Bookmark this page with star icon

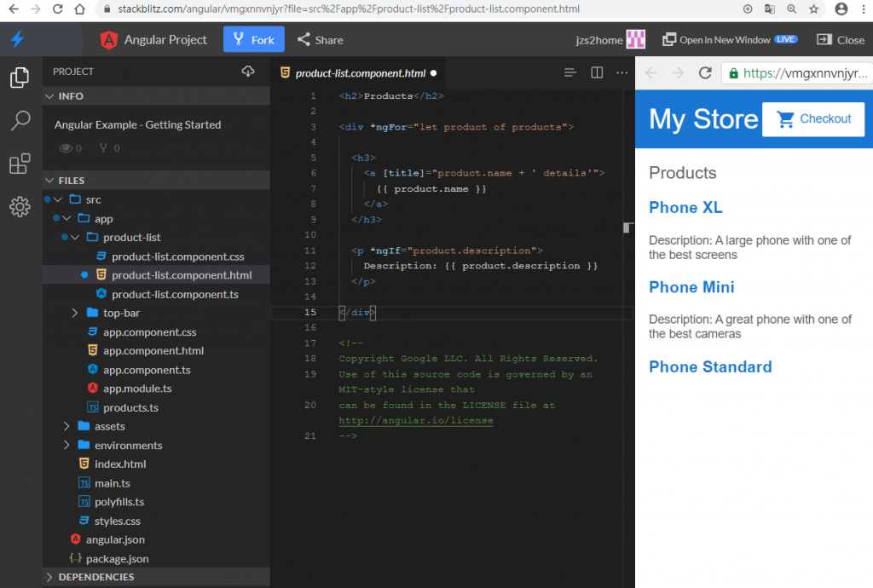814,9
